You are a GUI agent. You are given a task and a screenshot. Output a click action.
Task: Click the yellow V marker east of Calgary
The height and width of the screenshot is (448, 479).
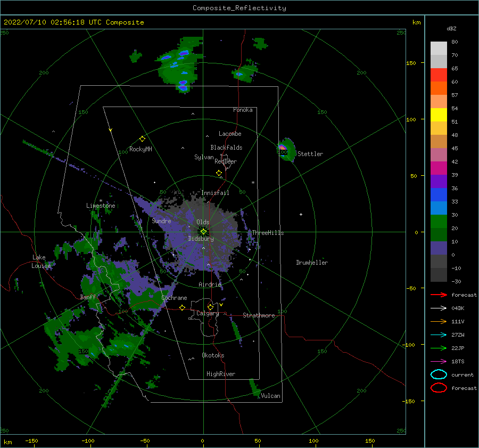tap(221, 305)
